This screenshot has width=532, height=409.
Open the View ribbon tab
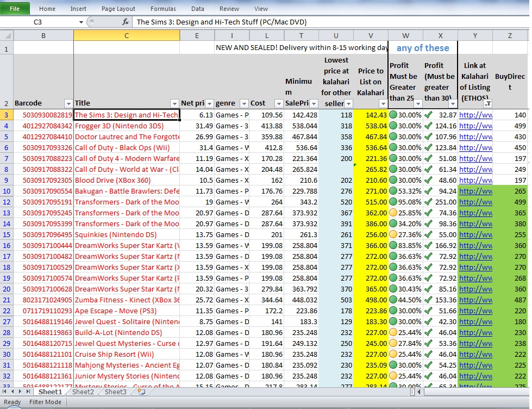click(261, 9)
